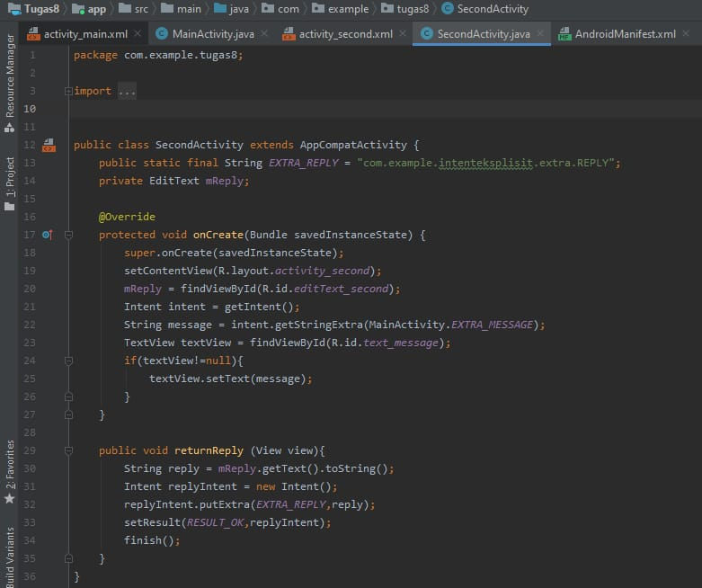Click the text_message id reference
The height and width of the screenshot is (588, 702).
[x=401, y=343]
